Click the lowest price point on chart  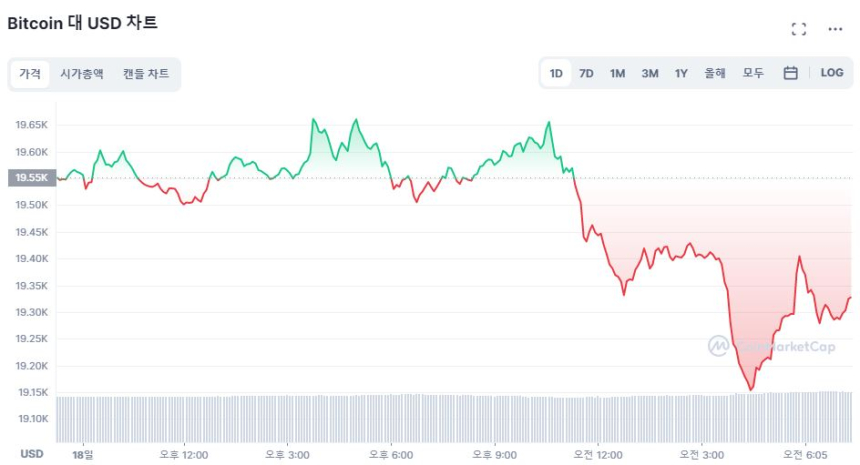(x=751, y=389)
